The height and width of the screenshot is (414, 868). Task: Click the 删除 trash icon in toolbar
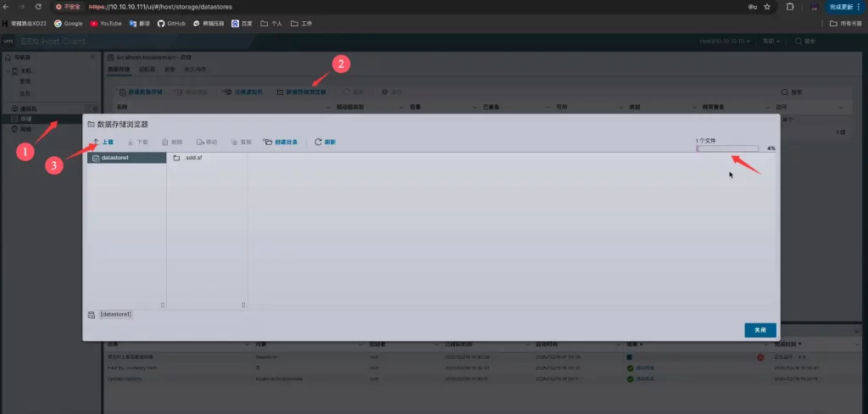click(171, 142)
